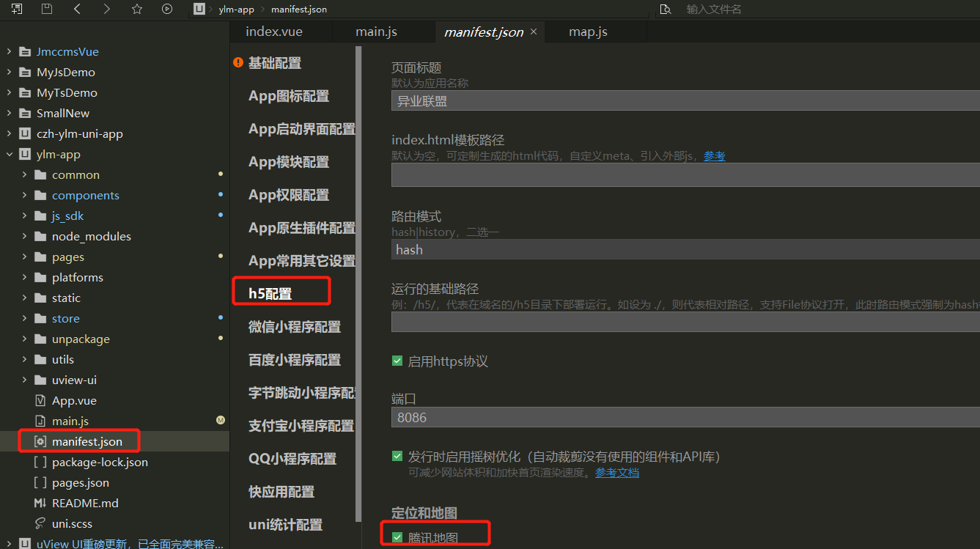Close the manifest.json tab
The height and width of the screenshot is (549, 980).
534,32
